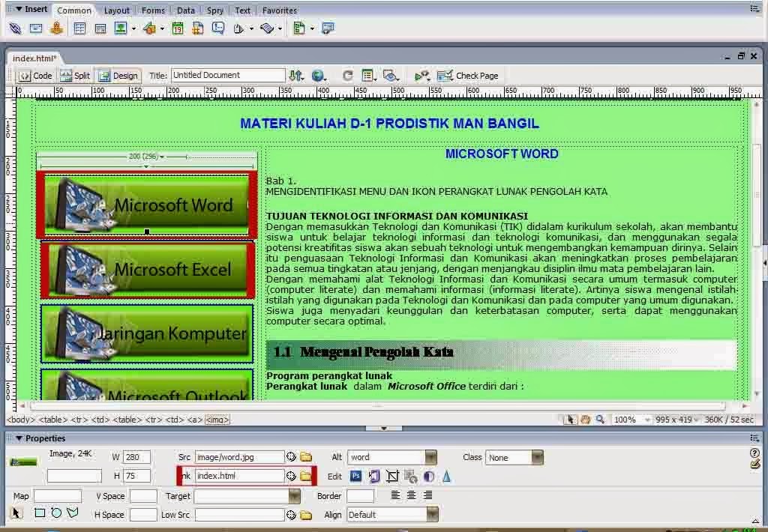Preview the page in browser with globe icon
768x532 pixels.
318,76
